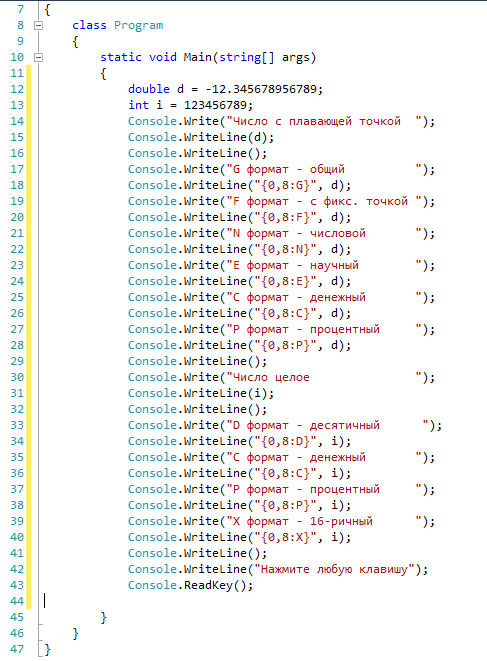Click the value -12.345678956789
The width and height of the screenshot is (487, 661).
tap(261, 89)
